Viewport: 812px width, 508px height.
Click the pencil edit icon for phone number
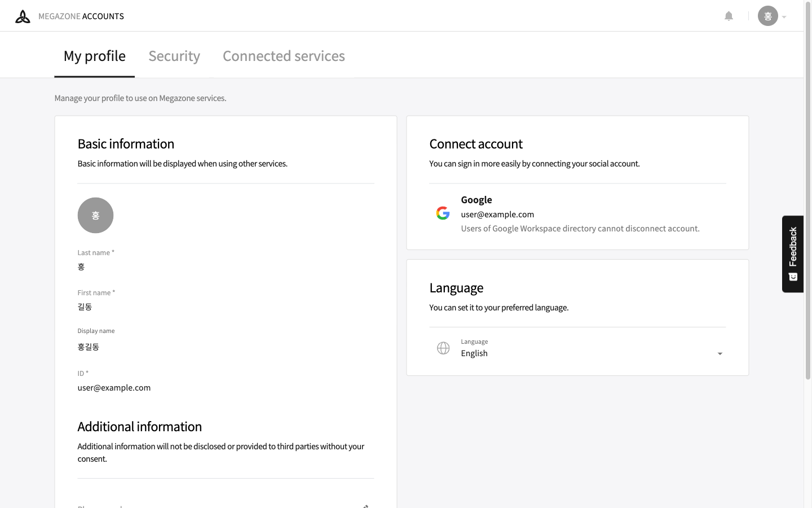pos(365,506)
